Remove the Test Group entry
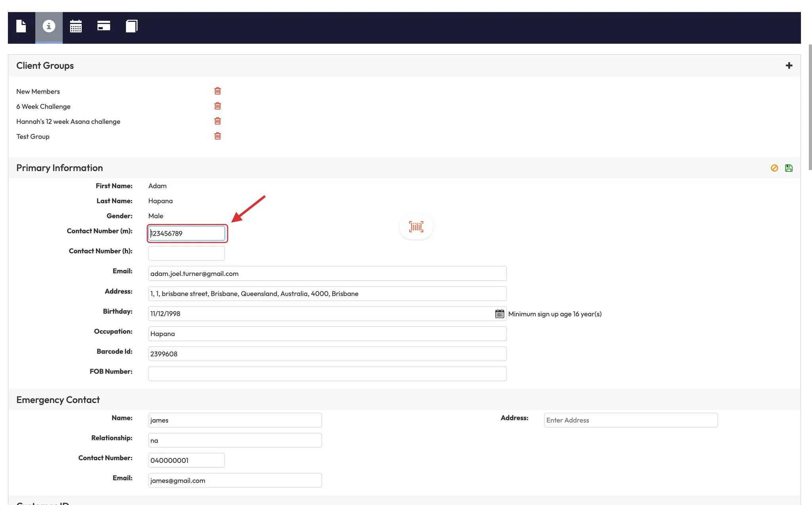Image resolution: width=812 pixels, height=505 pixels. point(218,136)
